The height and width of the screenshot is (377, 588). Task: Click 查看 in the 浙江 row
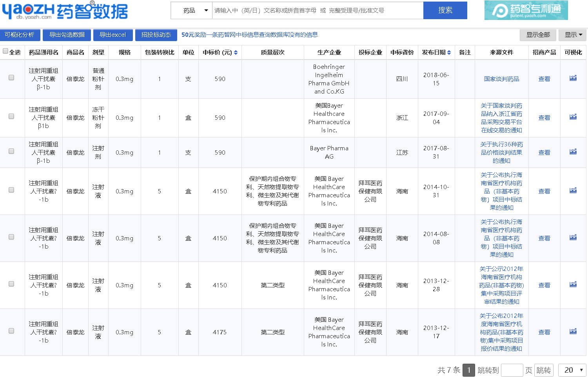544,118
